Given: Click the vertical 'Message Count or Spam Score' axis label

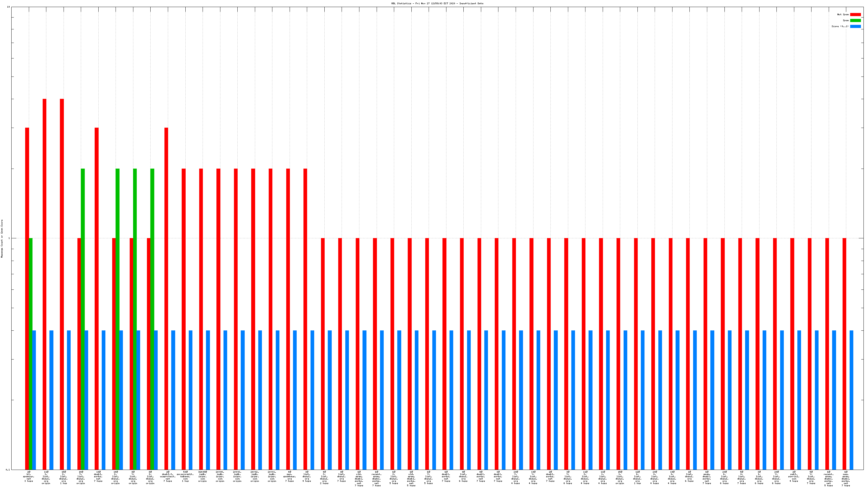Looking at the screenshot, I should [2, 238].
